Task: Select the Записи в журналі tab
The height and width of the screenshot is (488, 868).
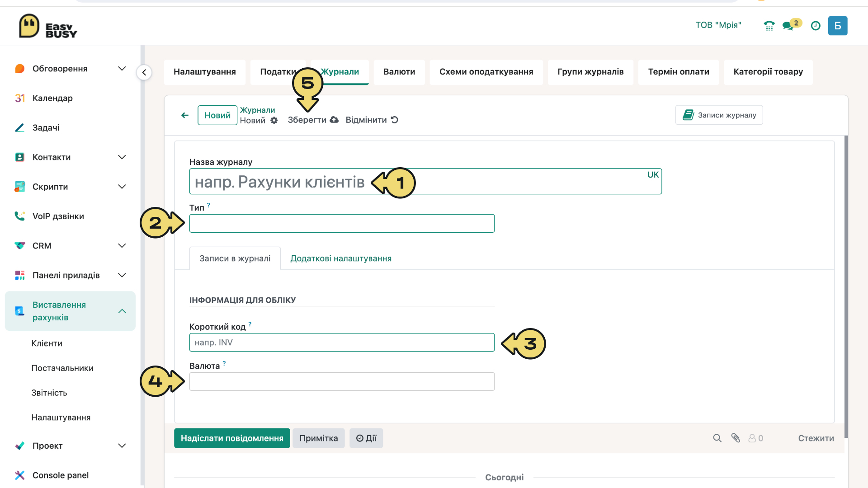Action: point(235,258)
